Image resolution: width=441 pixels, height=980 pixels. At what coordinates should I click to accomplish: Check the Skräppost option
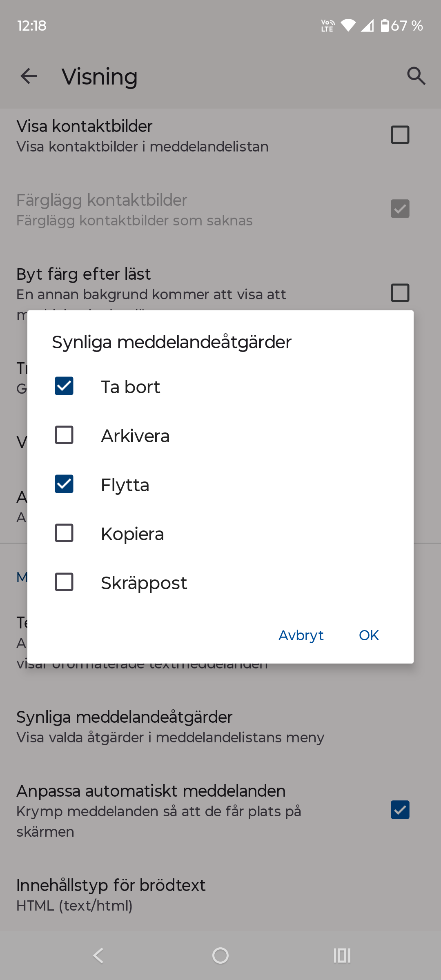64,582
